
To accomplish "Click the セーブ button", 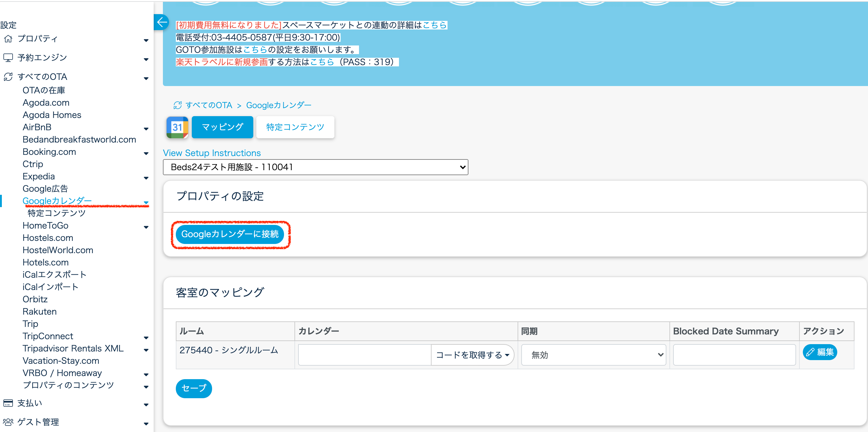I will click(193, 388).
